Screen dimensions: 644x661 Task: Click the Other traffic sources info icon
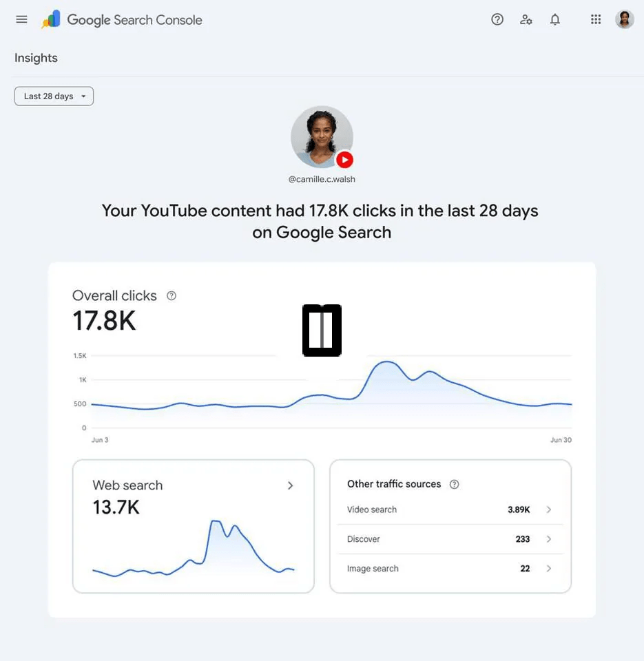point(454,484)
